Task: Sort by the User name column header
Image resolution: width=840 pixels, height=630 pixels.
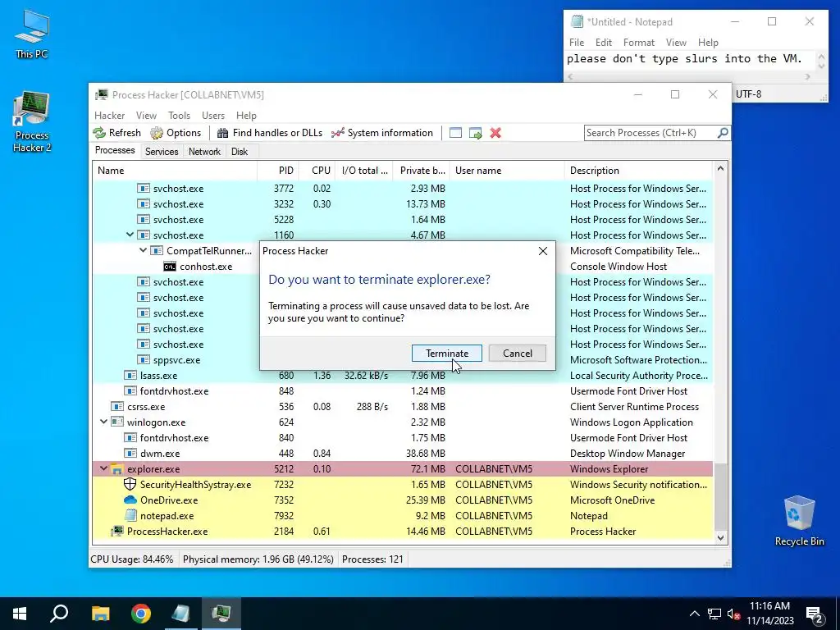Action: pos(507,171)
